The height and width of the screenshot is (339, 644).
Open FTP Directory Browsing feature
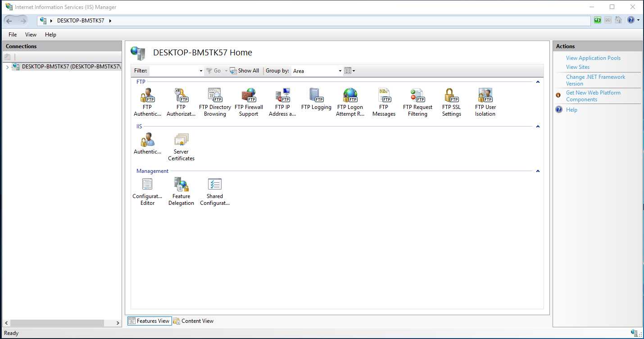(215, 102)
